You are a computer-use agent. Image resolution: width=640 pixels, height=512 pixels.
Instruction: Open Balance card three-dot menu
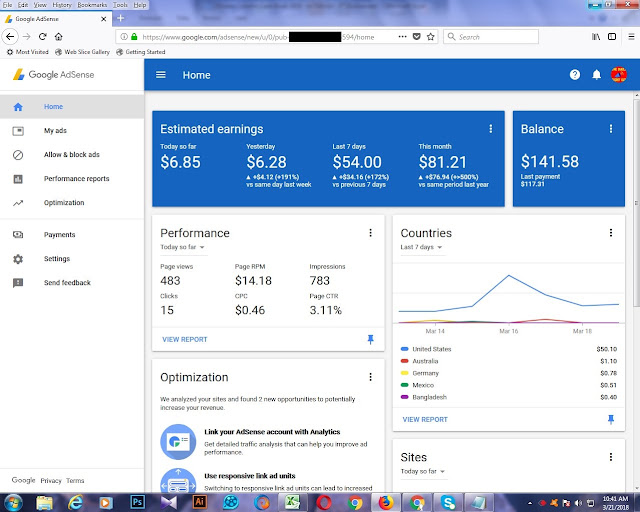click(x=611, y=129)
